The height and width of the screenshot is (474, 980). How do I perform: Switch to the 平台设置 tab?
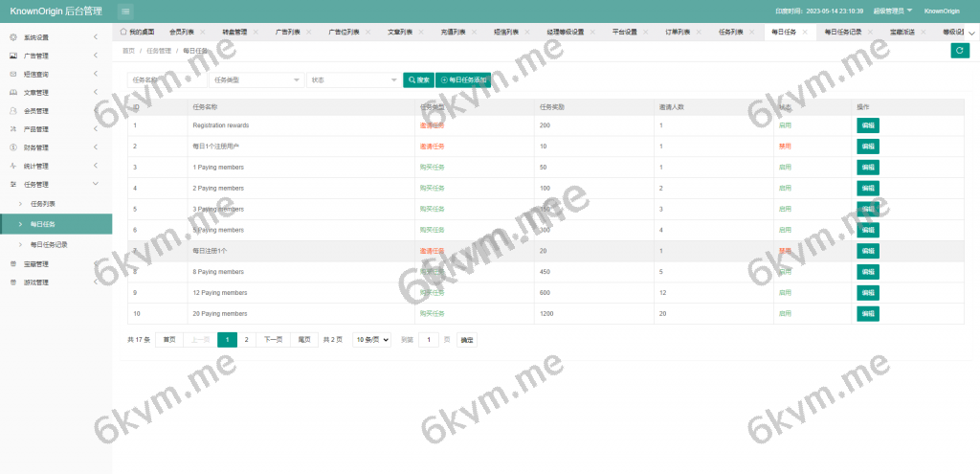[624, 32]
